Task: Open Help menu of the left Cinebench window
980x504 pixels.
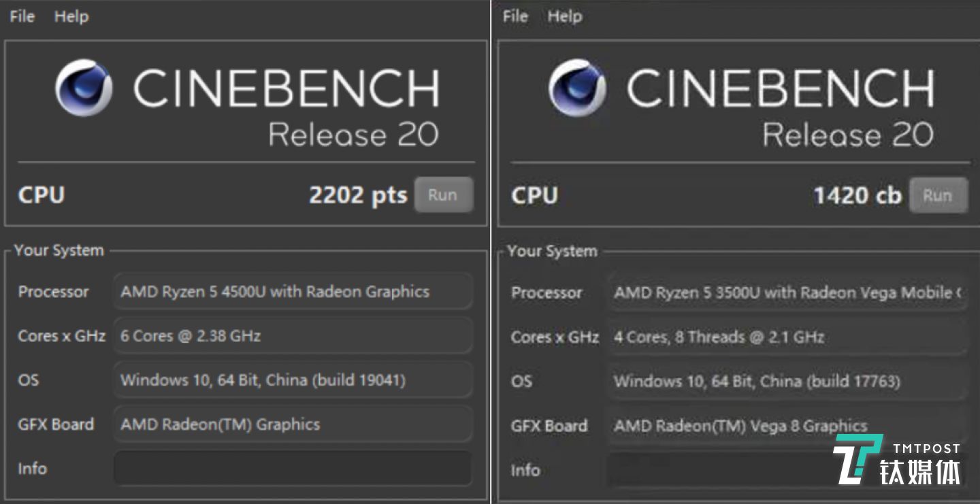Action: point(71,16)
